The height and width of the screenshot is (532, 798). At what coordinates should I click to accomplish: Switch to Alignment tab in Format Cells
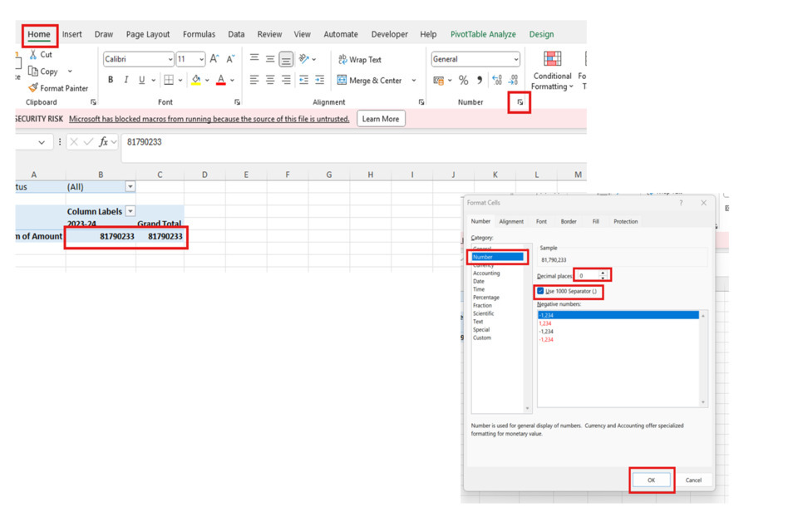[x=511, y=222]
